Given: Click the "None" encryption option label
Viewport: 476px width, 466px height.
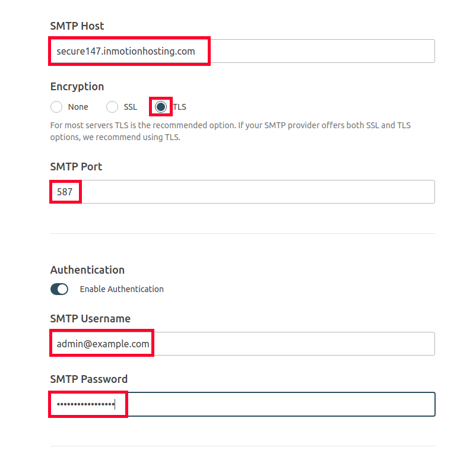Looking at the screenshot, I should point(78,107).
